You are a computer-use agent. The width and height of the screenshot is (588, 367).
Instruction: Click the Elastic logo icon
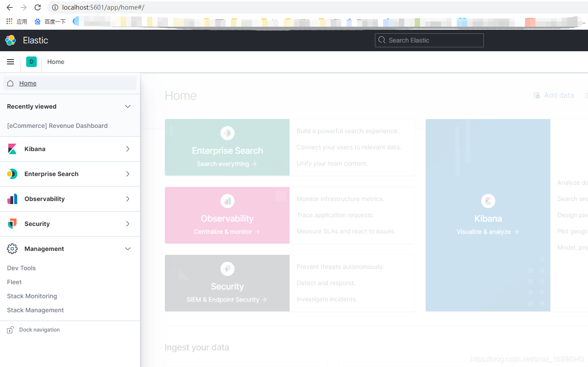point(10,40)
